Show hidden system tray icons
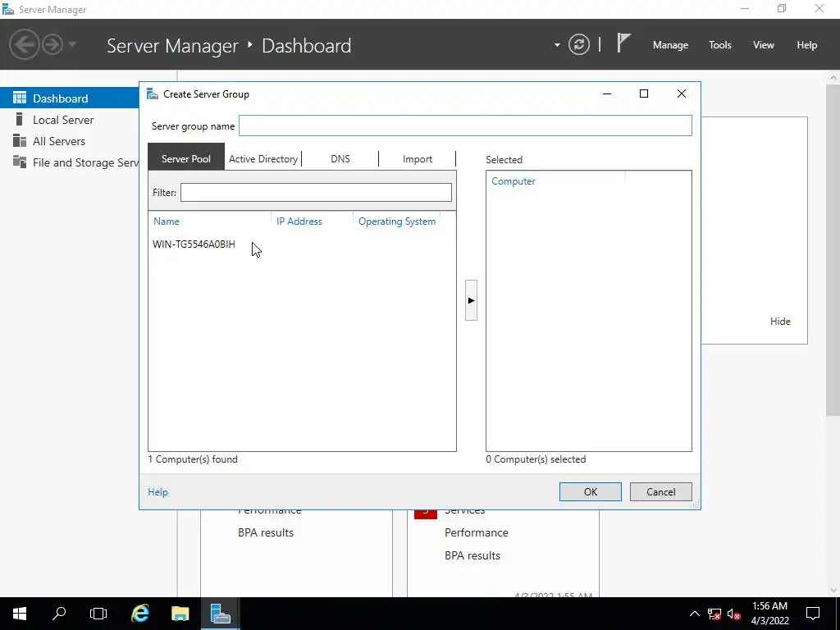Image resolution: width=840 pixels, height=630 pixels. click(694, 614)
